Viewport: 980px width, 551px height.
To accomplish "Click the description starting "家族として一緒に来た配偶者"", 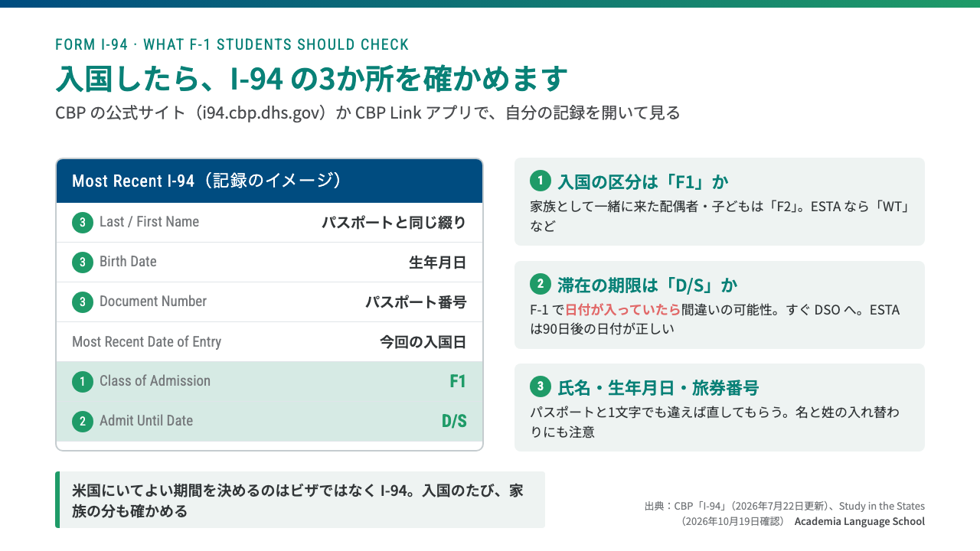I will pyautogui.click(x=719, y=216).
